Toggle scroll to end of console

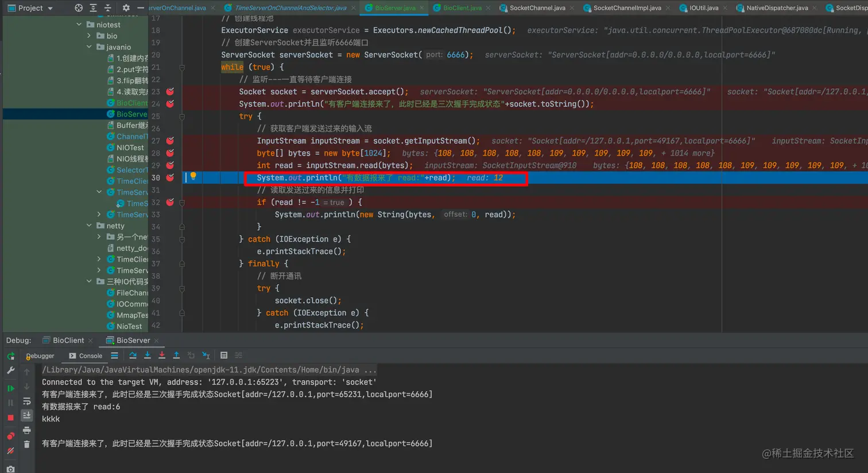coord(27,415)
